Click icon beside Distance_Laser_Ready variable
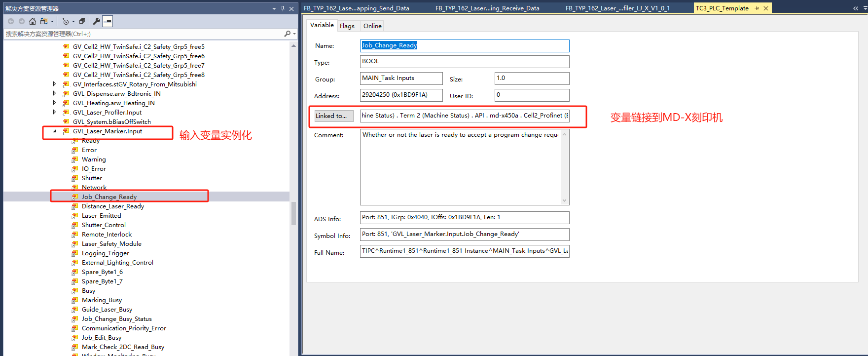This screenshot has width=868, height=356. click(x=75, y=206)
